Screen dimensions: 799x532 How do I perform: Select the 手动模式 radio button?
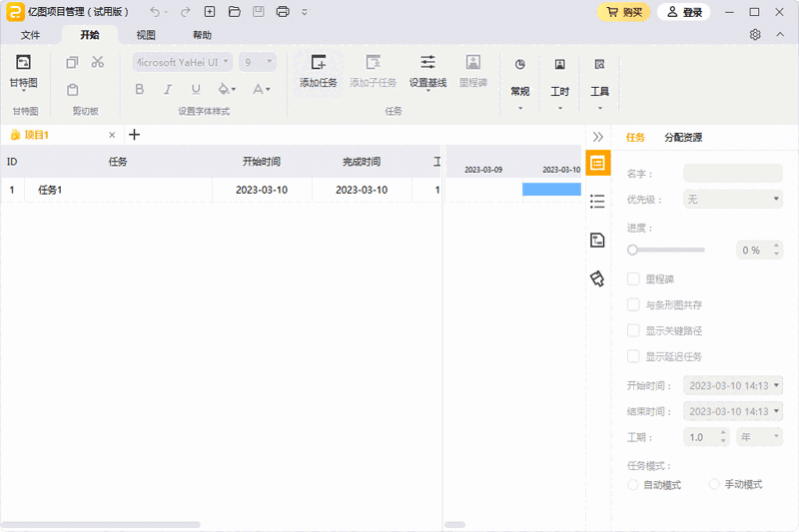[x=714, y=484]
